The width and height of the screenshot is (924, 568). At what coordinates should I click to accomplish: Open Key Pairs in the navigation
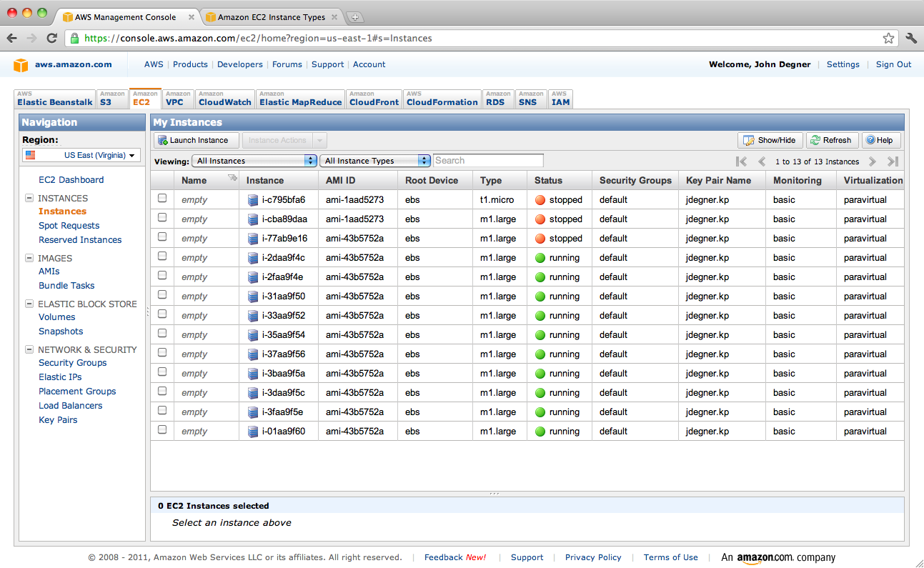[x=58, y=420]
